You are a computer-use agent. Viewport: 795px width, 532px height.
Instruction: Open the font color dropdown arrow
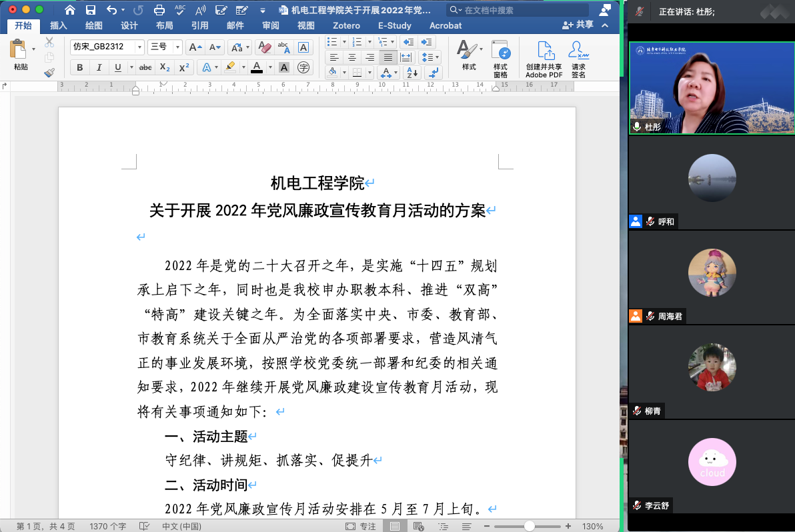pos(270,67)
